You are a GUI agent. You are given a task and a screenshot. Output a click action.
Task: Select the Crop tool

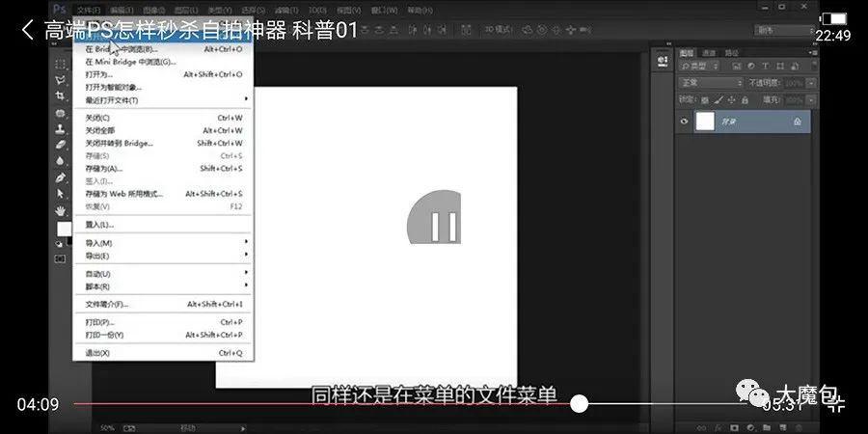click(x=61, y=96)
